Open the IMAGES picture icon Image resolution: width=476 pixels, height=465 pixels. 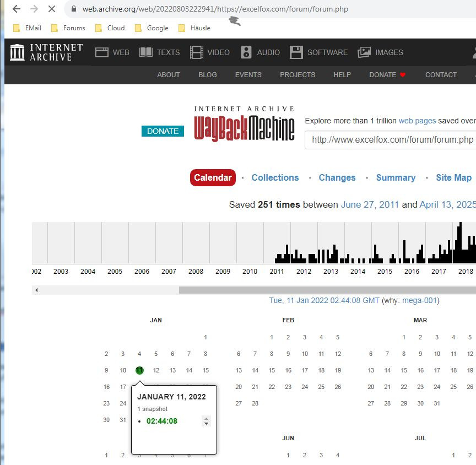364,52
